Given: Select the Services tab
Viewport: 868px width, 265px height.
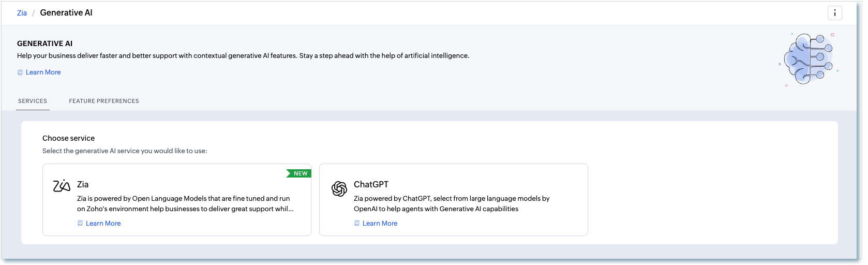Looking at the screenshot, I should click(33, 101).
